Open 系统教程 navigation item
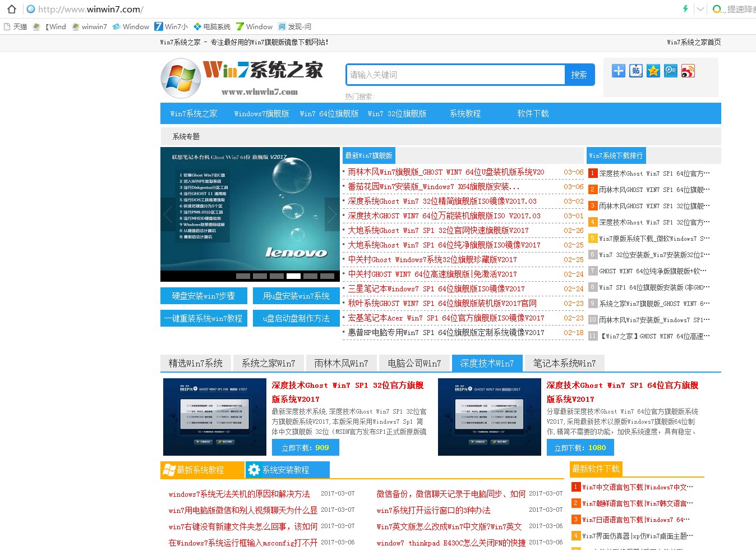756x550 pixels. tap(465, 113)
